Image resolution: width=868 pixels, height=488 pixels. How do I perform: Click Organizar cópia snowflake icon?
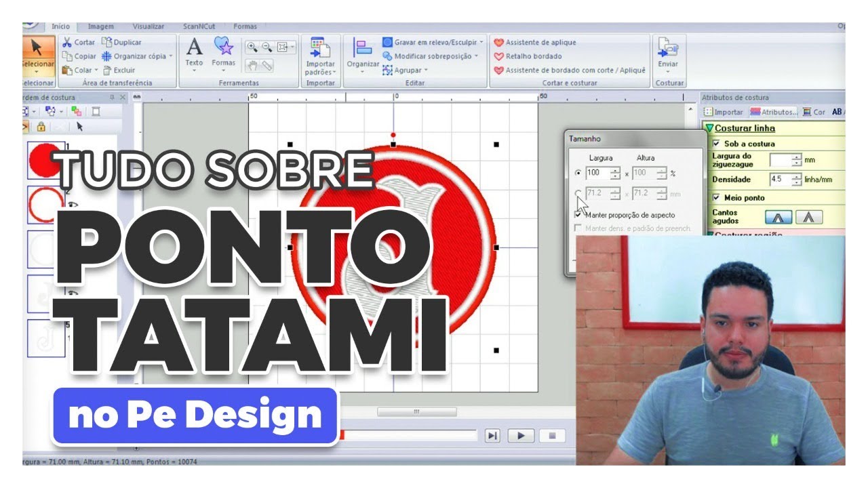(x=106, y=56)
